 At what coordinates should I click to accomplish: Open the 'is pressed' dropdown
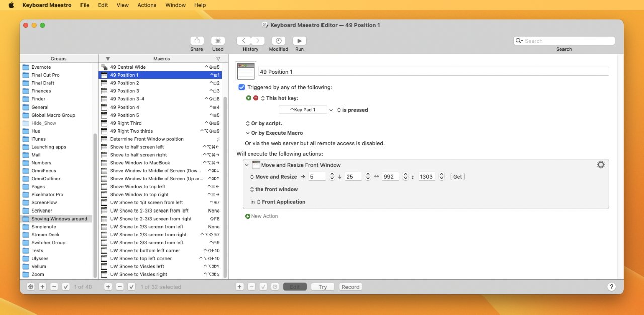[x=339, y=110]
